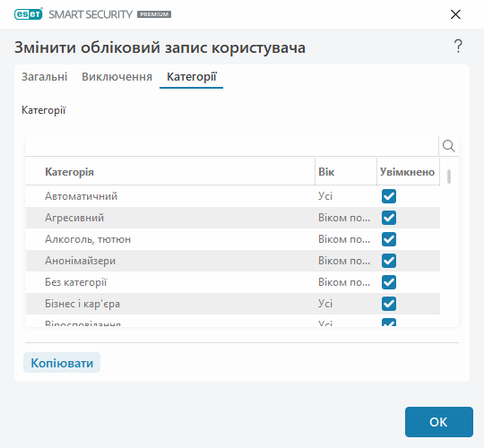Image resolution: width=484 pixels, height=448 pixels.
Task: Select the Агресивний row name
Action: [x=74, y=218]
